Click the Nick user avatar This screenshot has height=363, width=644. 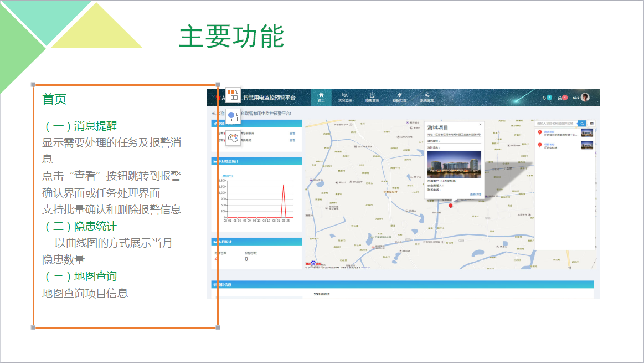tap(585, 97)
